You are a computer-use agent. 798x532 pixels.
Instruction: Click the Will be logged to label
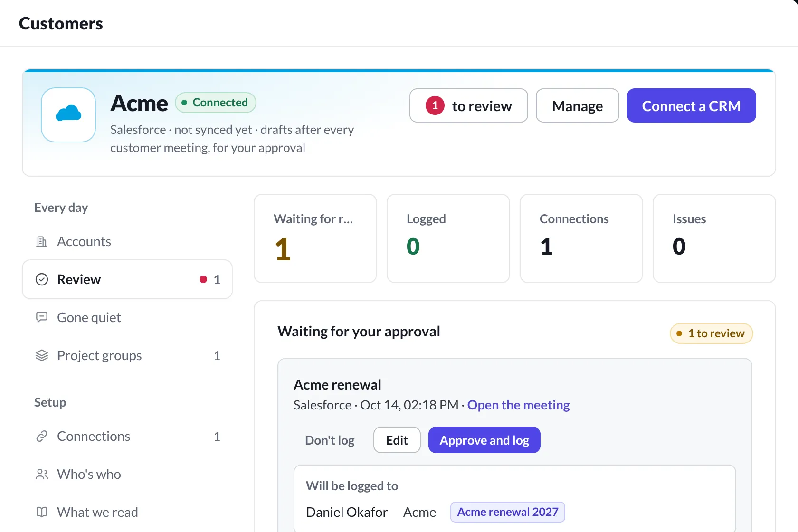click(352, 485)
